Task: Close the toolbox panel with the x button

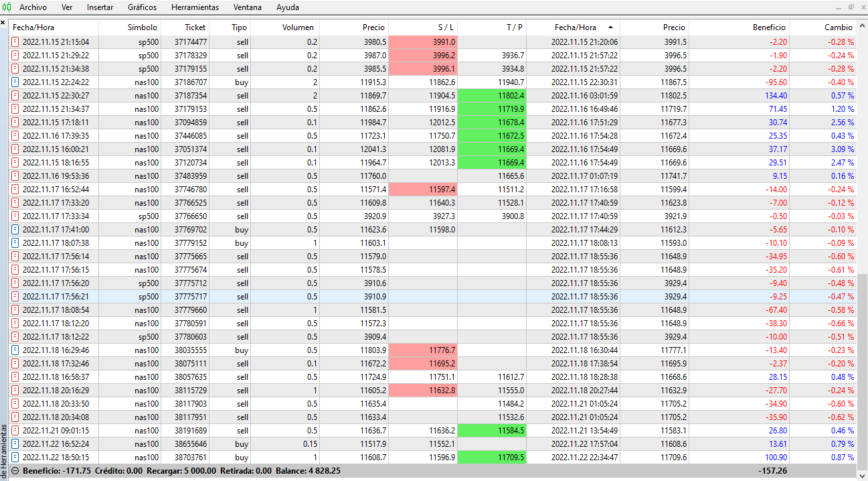Action: (x=3, y=23)
